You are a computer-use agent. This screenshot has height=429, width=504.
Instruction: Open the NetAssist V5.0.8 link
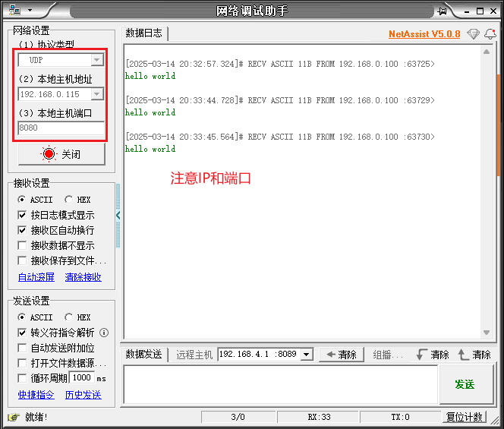pos(424,34)
